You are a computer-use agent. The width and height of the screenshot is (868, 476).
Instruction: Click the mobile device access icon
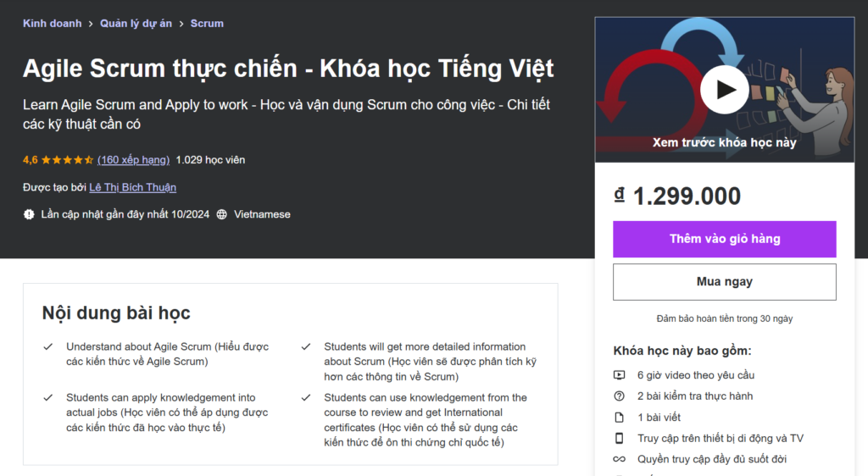[x=619, y=439]
